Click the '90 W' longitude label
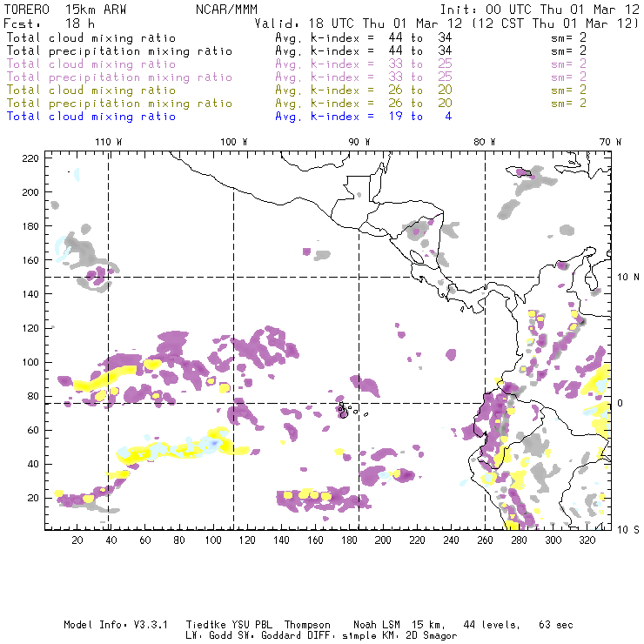Viewport: 644px width, 644px height. [x=359, y=142]
